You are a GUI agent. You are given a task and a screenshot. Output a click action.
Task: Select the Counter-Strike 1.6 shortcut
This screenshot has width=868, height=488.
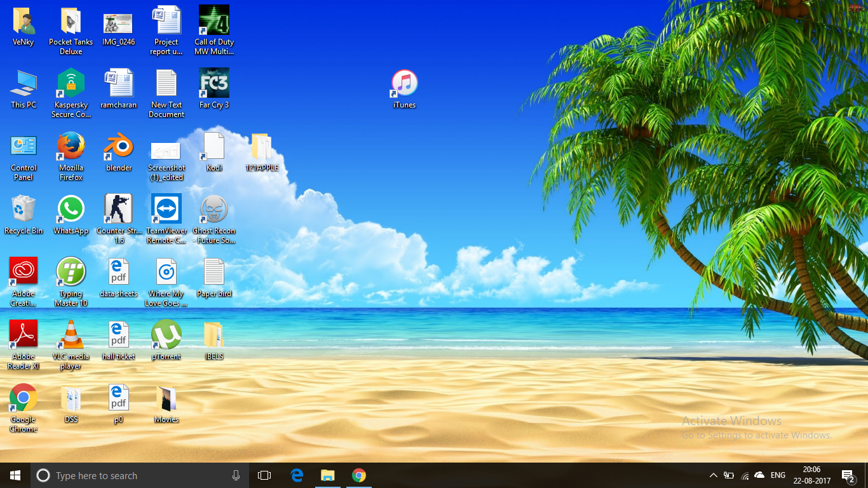click(x=119, y=219)
